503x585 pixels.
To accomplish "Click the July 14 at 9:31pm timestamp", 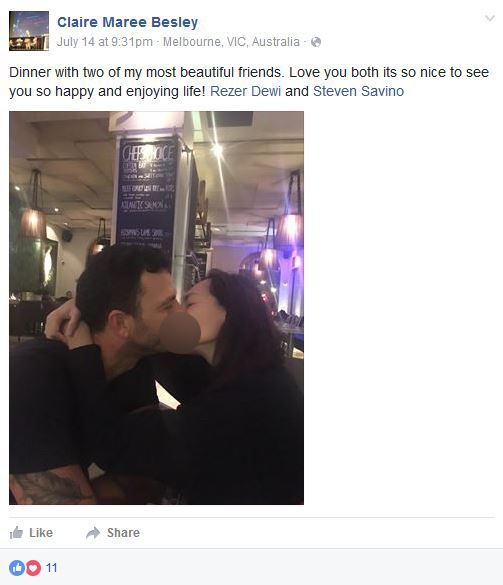I will point(105,42).
